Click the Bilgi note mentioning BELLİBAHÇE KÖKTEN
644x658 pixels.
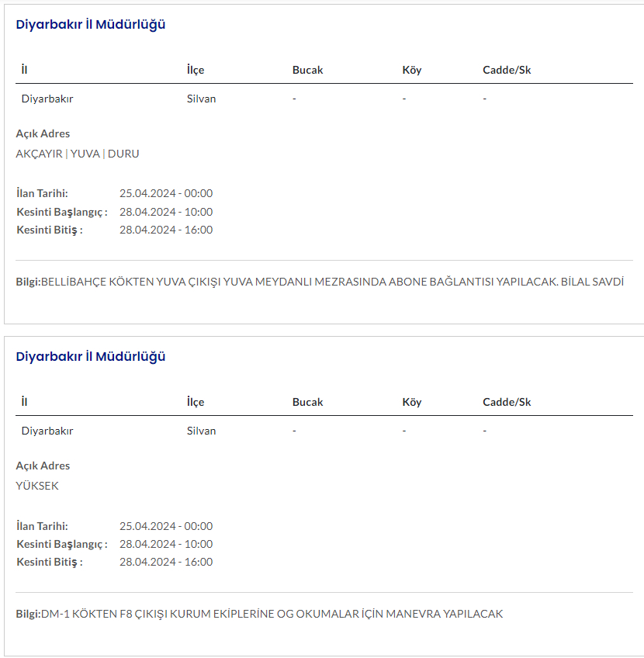(320, 282)
